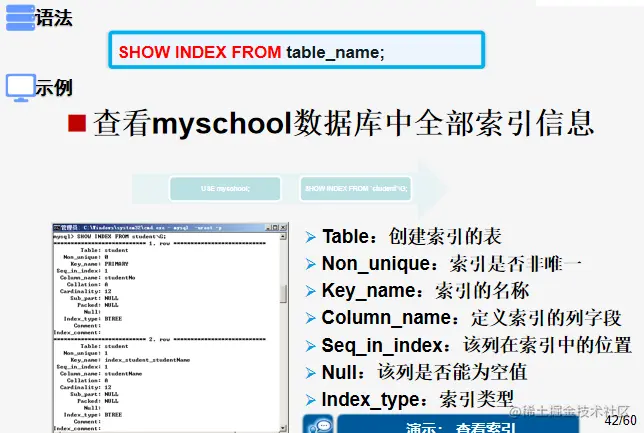
Task: Click the 查看myschool数据库中全部索引信息 line
Action: (344, 123)
